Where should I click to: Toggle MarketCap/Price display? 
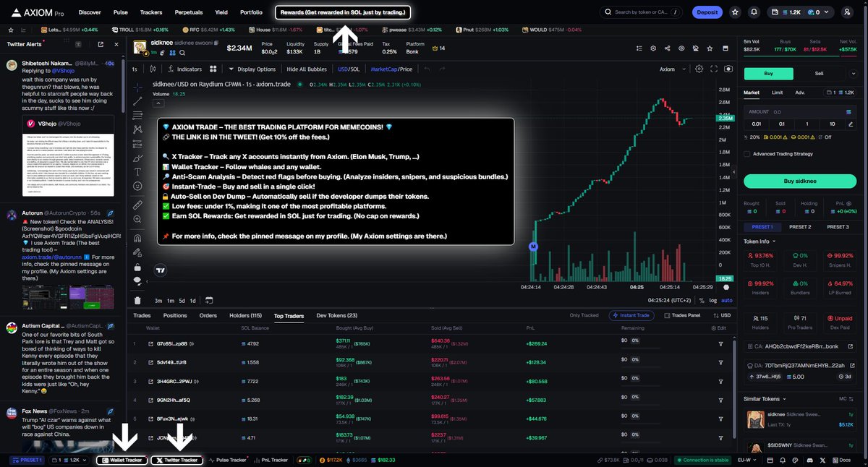(x=391, y=69)
